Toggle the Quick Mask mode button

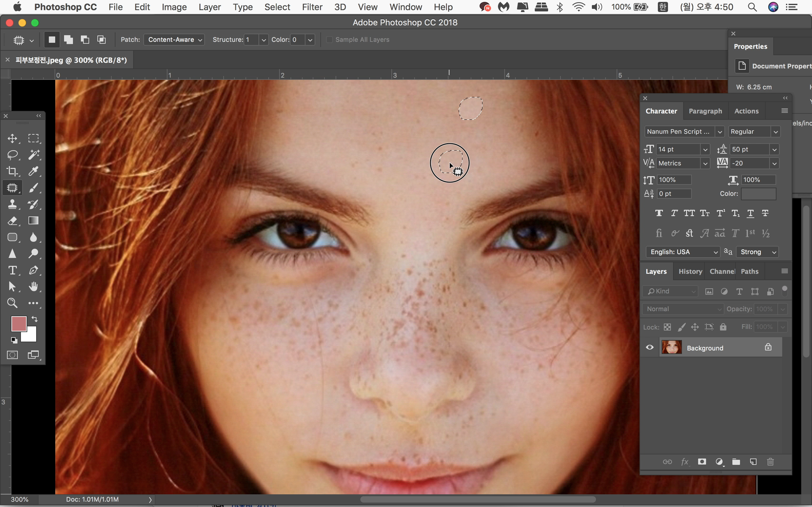tap(12, 355)
